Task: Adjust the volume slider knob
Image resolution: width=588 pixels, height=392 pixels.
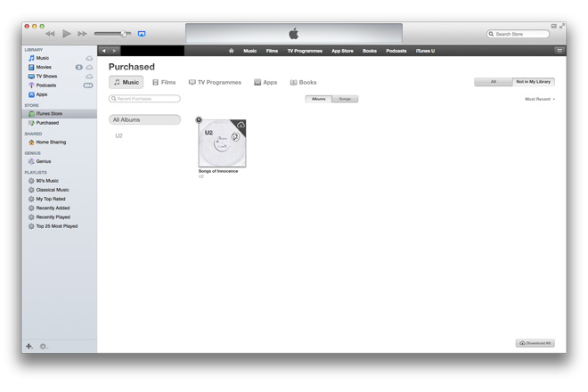Action: [x=123, y=34]
